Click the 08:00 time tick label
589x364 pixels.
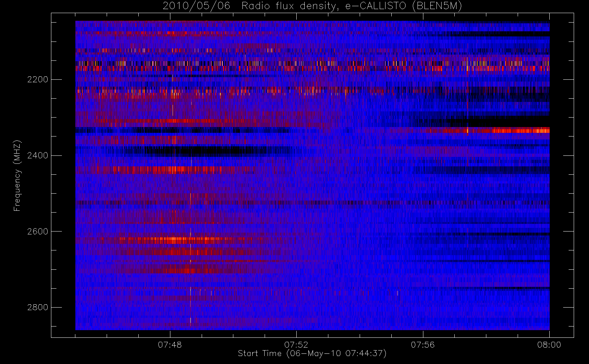(x=549, y=345)
